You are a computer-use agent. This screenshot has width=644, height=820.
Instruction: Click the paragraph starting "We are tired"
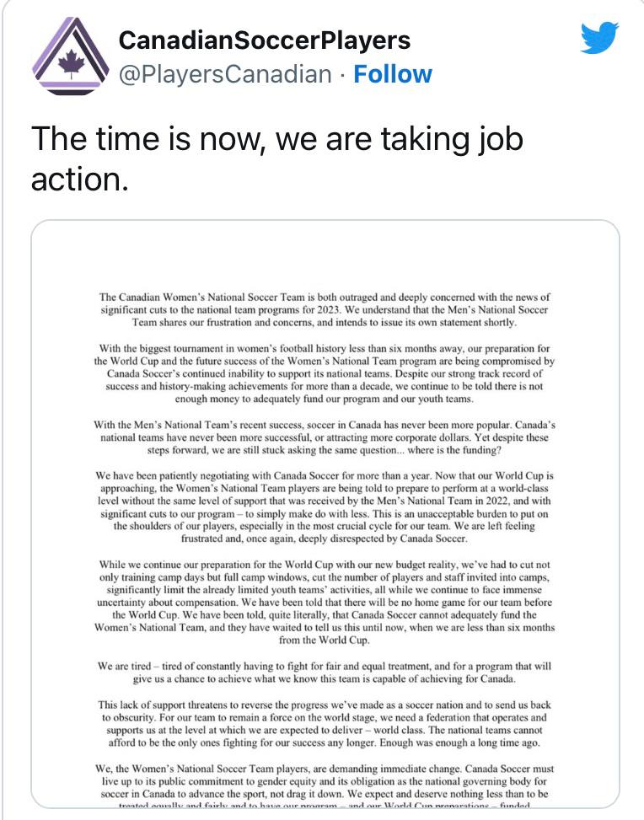(325, 673)
